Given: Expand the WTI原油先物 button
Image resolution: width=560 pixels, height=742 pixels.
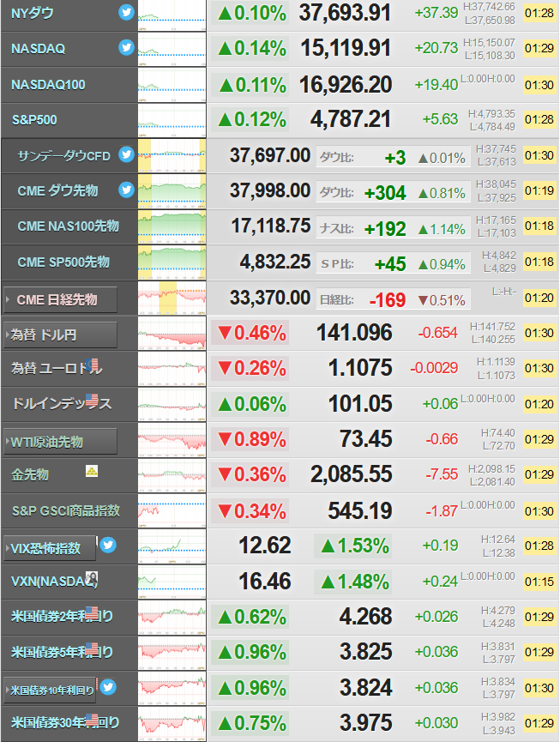Looking at the screenshot, I should (x=60, y=442).
